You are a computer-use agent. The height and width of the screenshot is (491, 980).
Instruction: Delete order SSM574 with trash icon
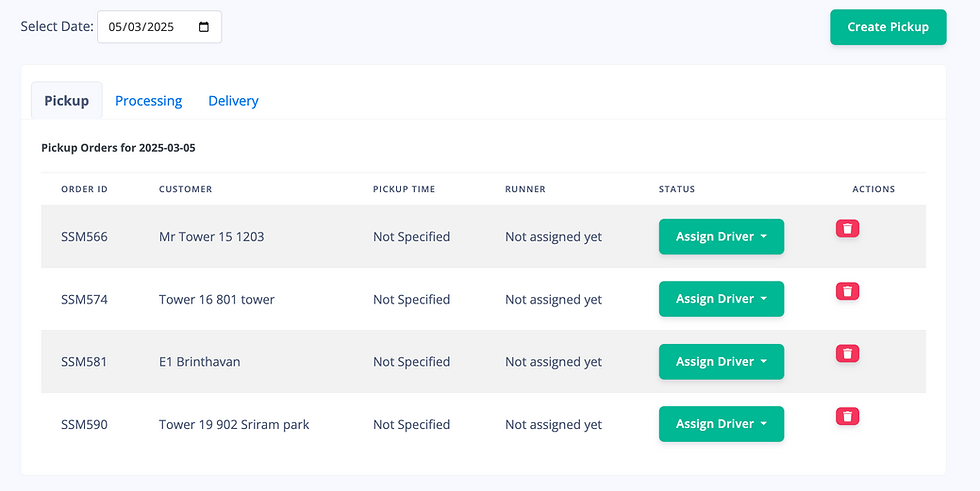click(x=847, y=291)
